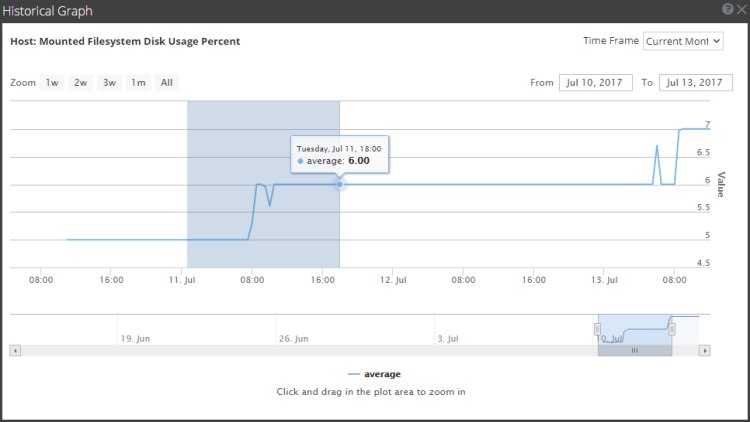The height and width of the screenshot is (422, 750).
Task: Click the navigator scrollbar thumb
Action: click(x=635, y=351)
